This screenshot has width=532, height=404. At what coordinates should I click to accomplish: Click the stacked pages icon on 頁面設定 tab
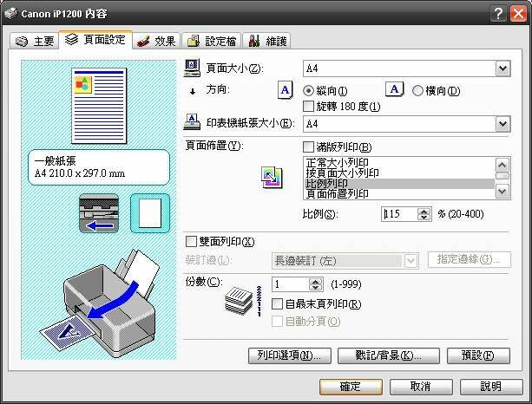pyautogui.click(x=71, y=39)
